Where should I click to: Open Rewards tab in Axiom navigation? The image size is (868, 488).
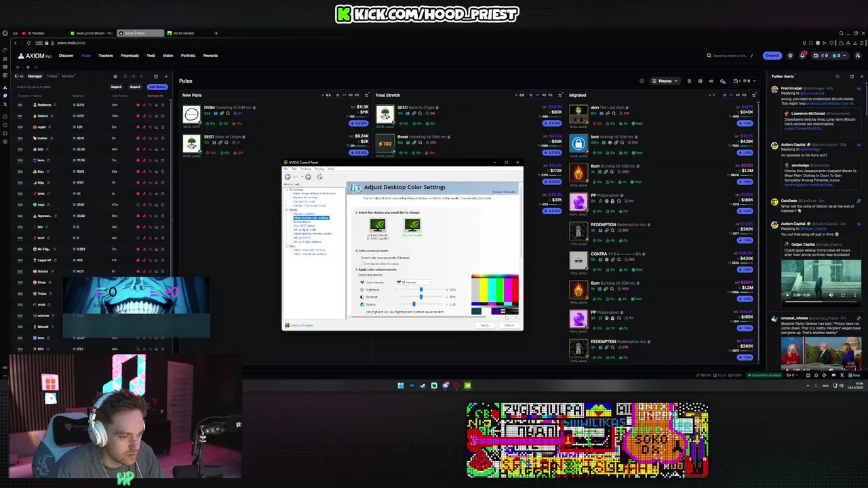point(210,56)
